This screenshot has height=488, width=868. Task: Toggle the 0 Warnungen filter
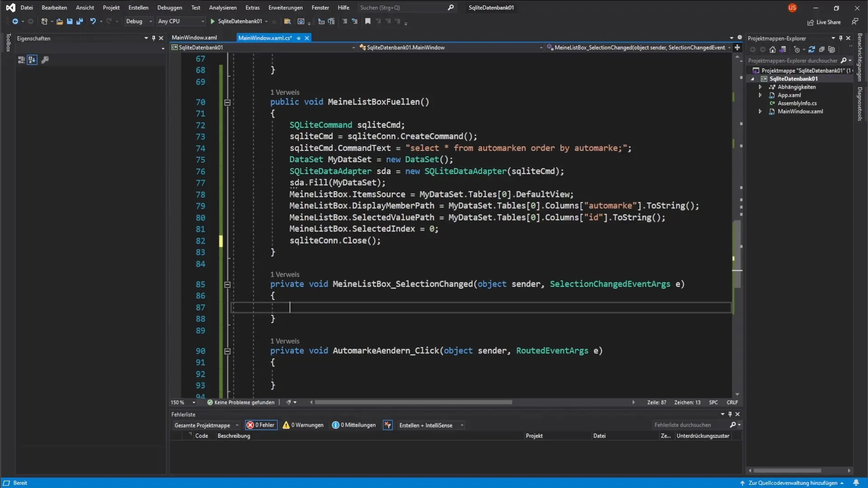tap(303, 425)
